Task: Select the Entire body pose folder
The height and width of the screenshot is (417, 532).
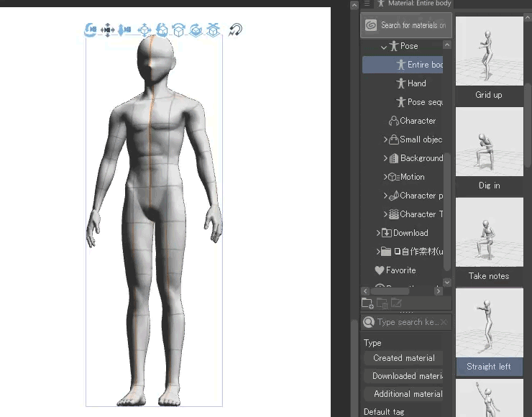Action: (x=403, y=65)
